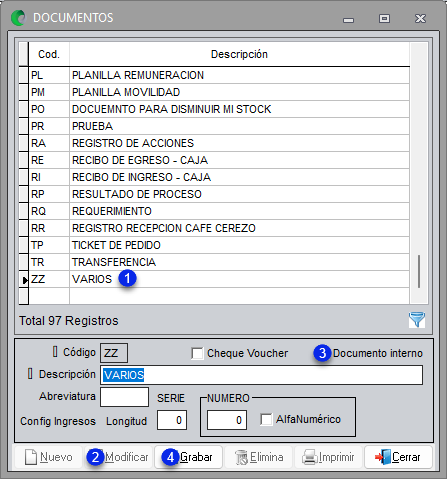Select the TR TRANSFERENCIA row
Image resolution: width=447 pixels, height=479 pixels.
219,262
